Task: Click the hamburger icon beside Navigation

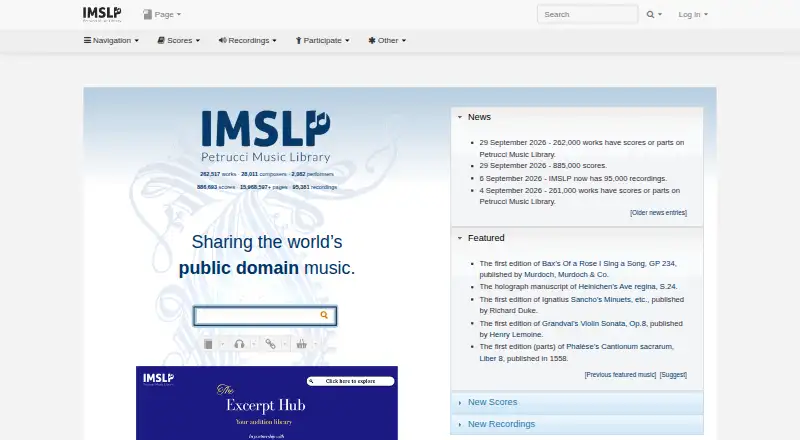Action: pos(87,40)
